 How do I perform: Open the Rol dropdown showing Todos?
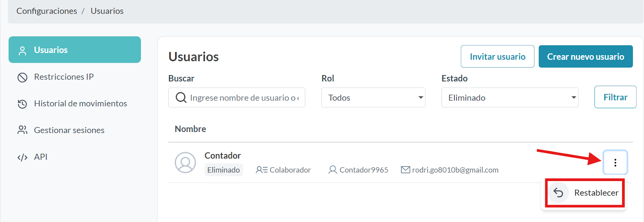pyautogui.click(x=373, y=98)
